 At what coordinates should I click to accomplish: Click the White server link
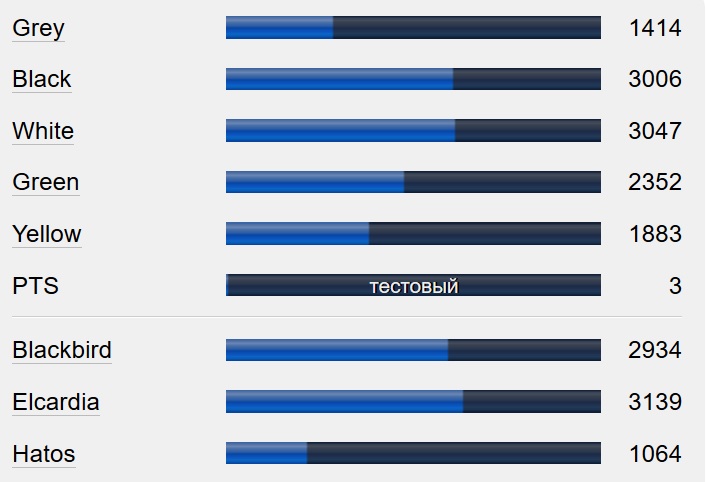[43, 131]
